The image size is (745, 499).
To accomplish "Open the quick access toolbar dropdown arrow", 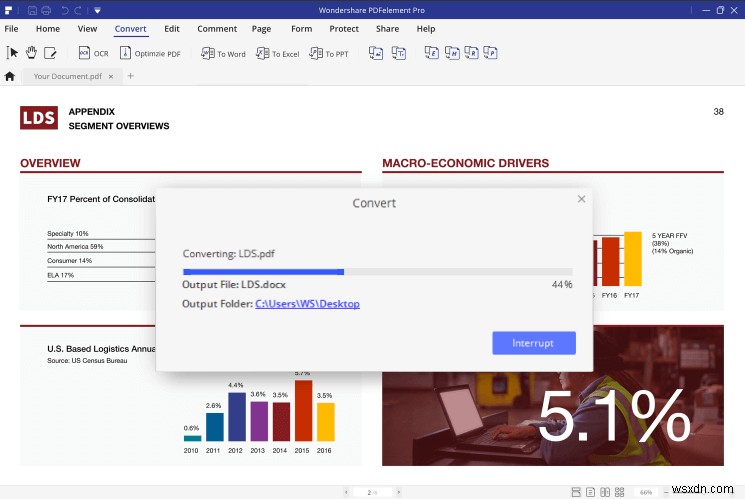I will (x=97, y=10).
